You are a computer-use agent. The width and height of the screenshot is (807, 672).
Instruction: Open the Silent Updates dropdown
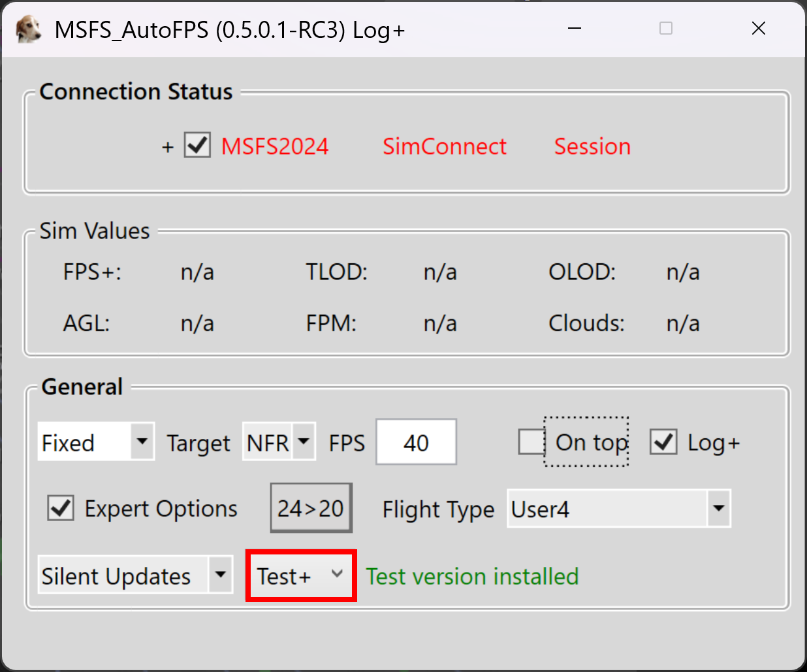[135, 575]
